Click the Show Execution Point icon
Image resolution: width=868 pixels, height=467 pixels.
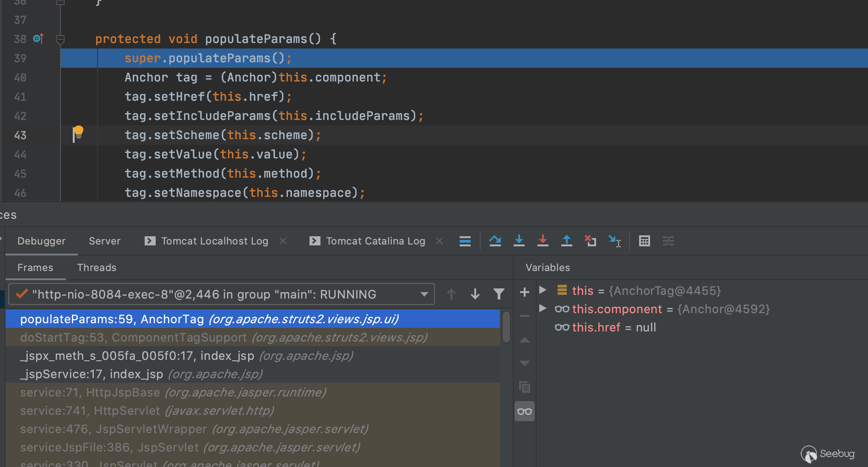point(465,241)
